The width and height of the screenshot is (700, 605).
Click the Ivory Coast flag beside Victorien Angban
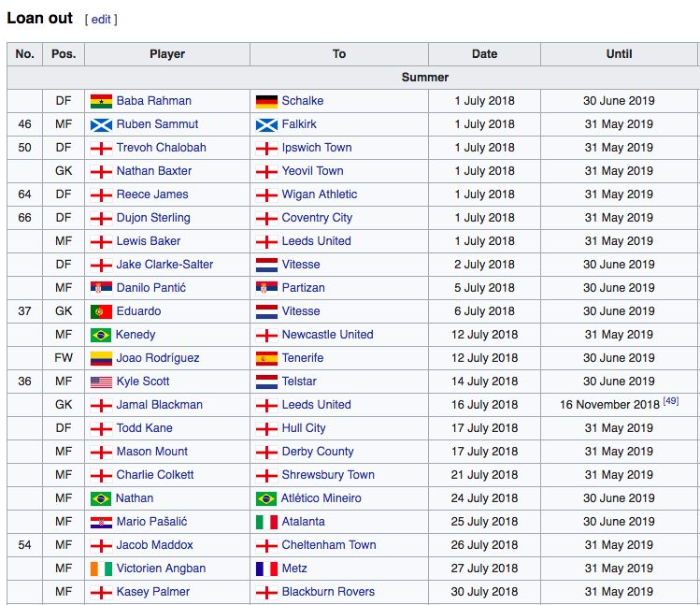(101, 569)
